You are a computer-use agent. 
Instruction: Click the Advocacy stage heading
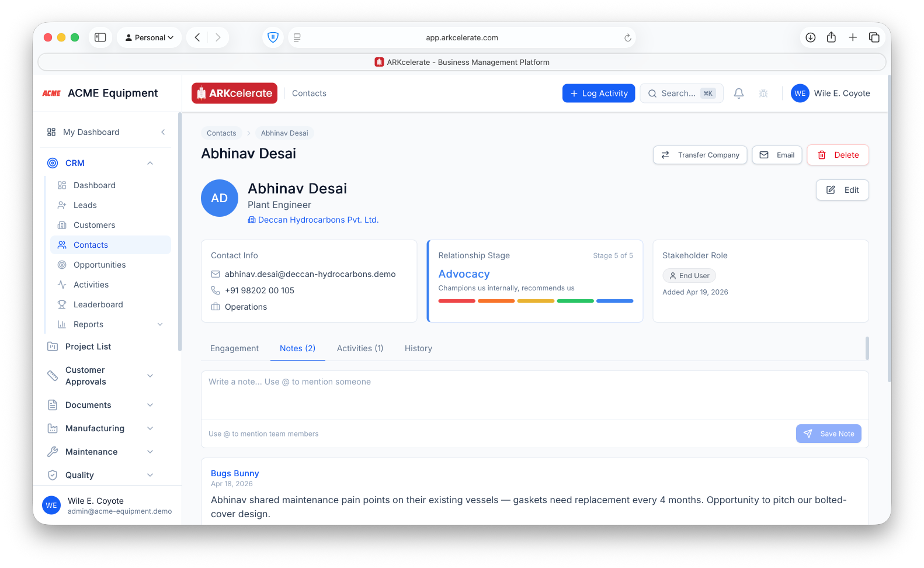[x=464, y=274]
